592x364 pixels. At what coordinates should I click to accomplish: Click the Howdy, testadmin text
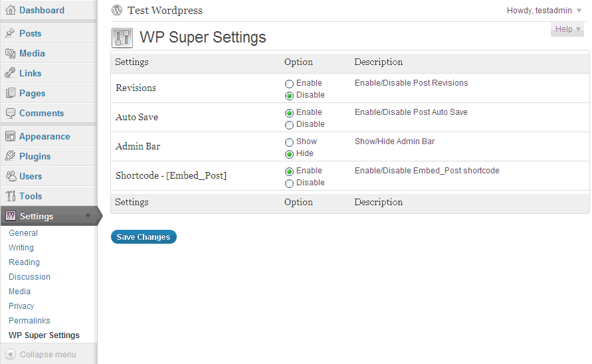click(539, 11)
